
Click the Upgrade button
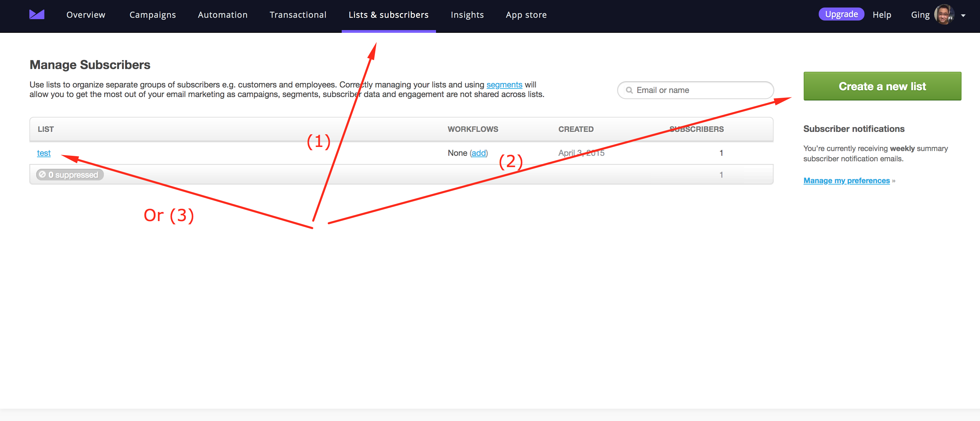[841, 14]
